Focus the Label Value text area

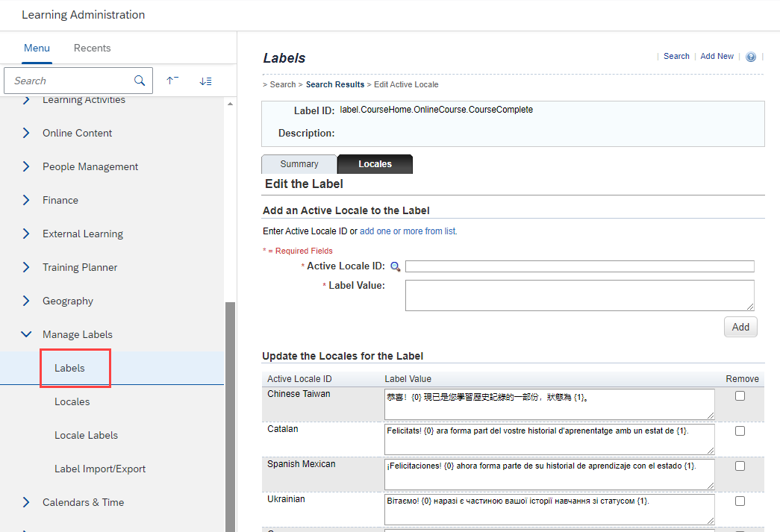pos(579,295)
